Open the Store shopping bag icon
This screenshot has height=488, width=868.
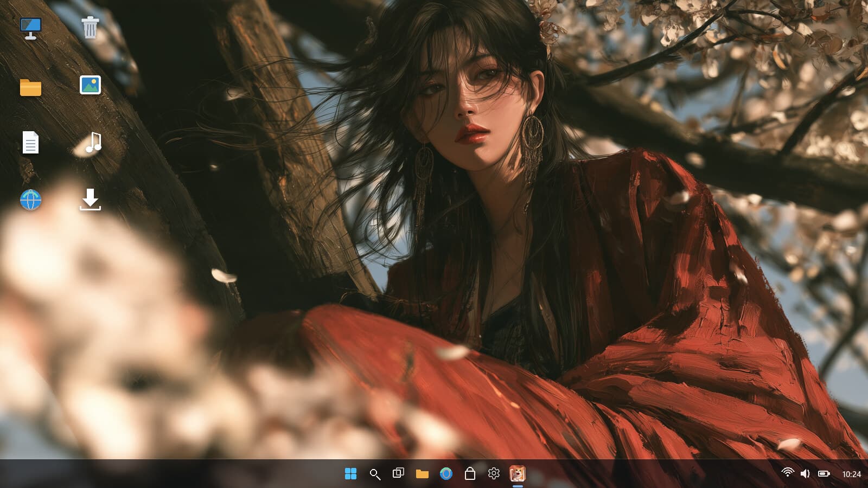[470, 474]
